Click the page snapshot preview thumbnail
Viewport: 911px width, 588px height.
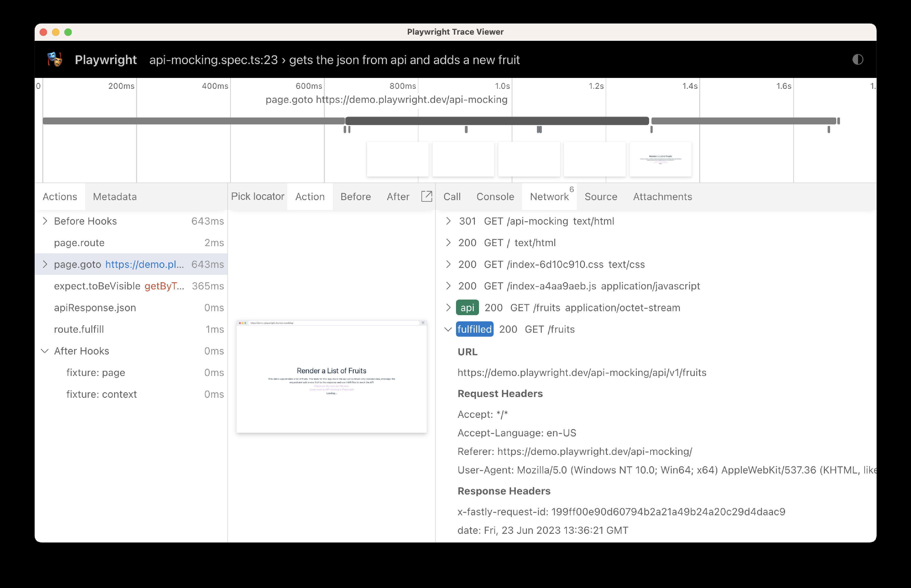click(x=331, y=376)
